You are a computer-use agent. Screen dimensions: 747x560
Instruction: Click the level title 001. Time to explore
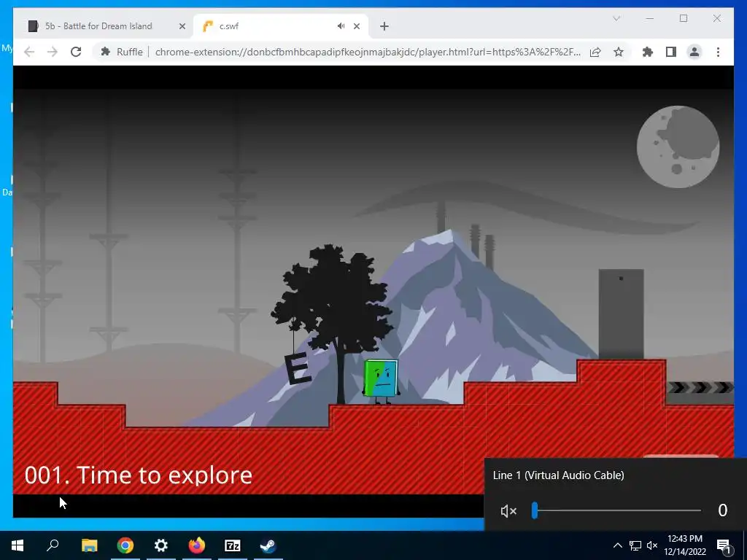(138, 475)
